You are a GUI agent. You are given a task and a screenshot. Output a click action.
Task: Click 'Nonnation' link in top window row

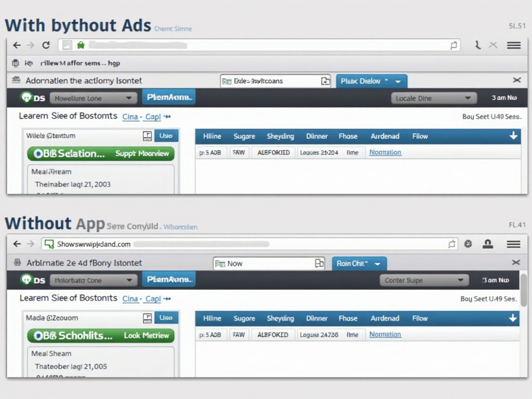pos(385,152)
